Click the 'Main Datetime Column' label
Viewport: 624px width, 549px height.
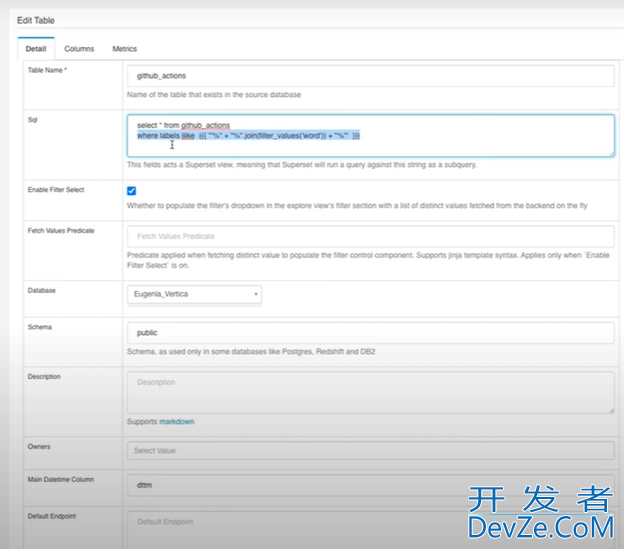(61, 479)
